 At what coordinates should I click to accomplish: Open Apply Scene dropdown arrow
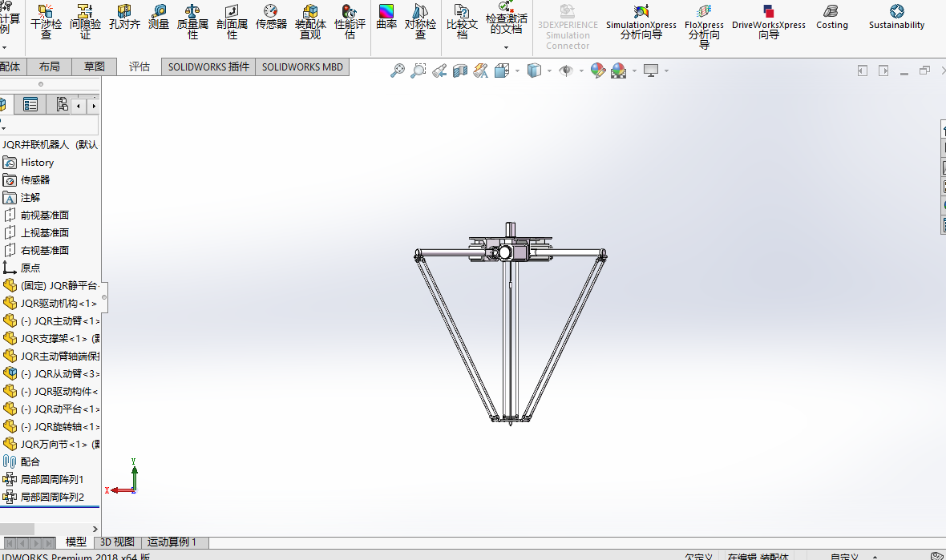[x=634, y=71]
